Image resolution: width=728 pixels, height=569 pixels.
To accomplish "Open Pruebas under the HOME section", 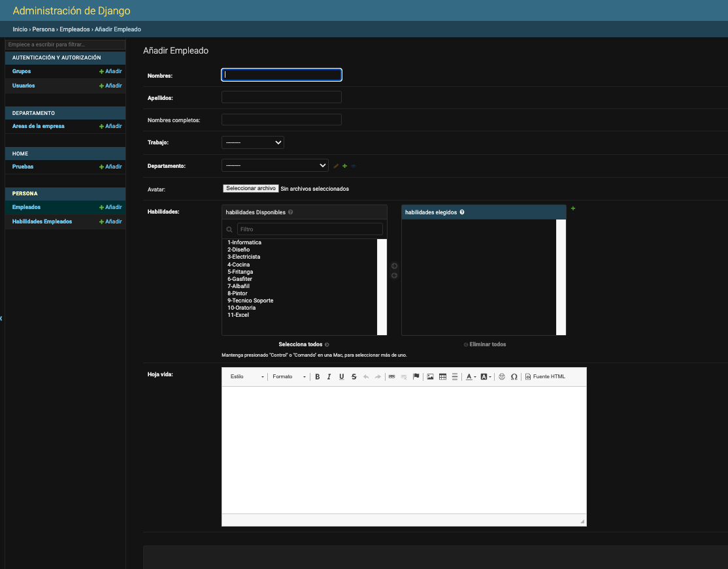I will [22, 167].
